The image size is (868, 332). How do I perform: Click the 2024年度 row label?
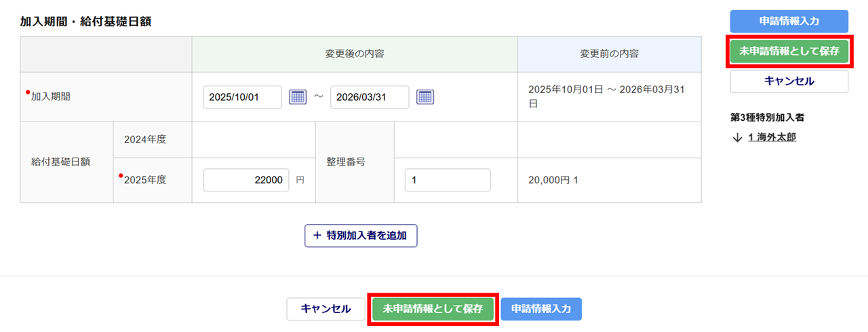click(145, 139)
